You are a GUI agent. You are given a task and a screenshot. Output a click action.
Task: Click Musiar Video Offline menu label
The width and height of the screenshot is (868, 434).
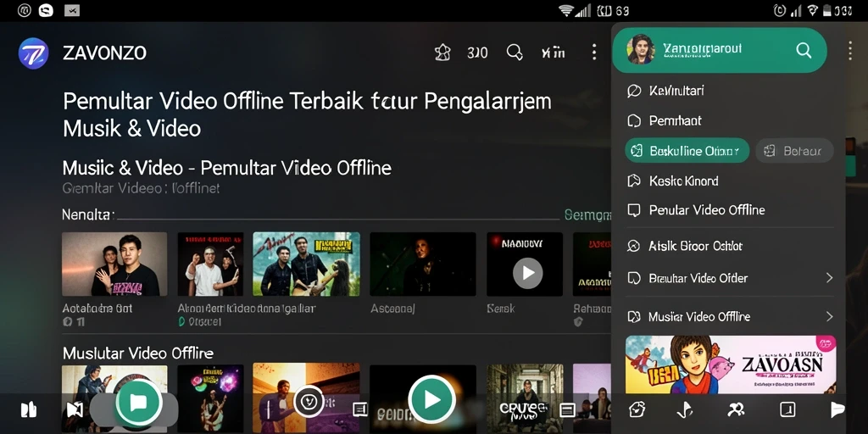point(699,317)
